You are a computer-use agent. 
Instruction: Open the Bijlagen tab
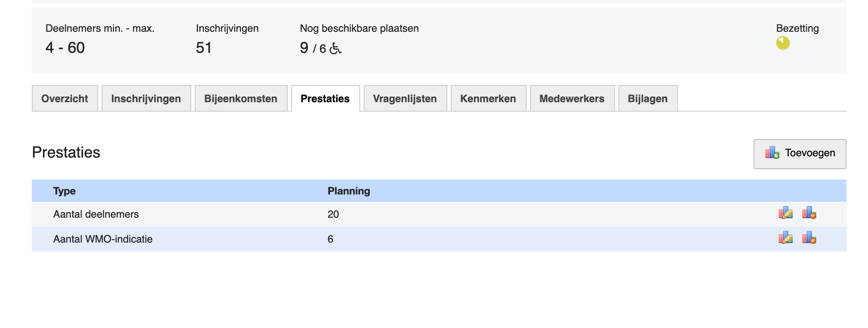click(648, 99)
